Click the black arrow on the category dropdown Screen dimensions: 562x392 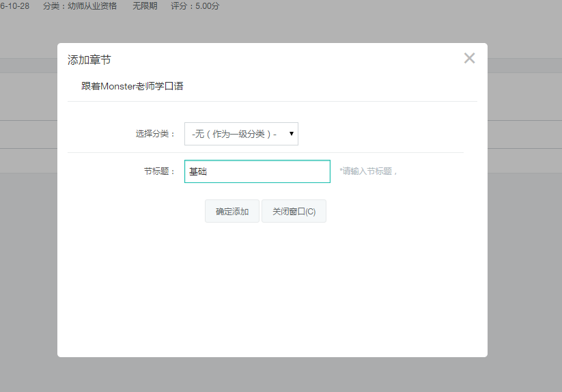(x=292, y=134)
